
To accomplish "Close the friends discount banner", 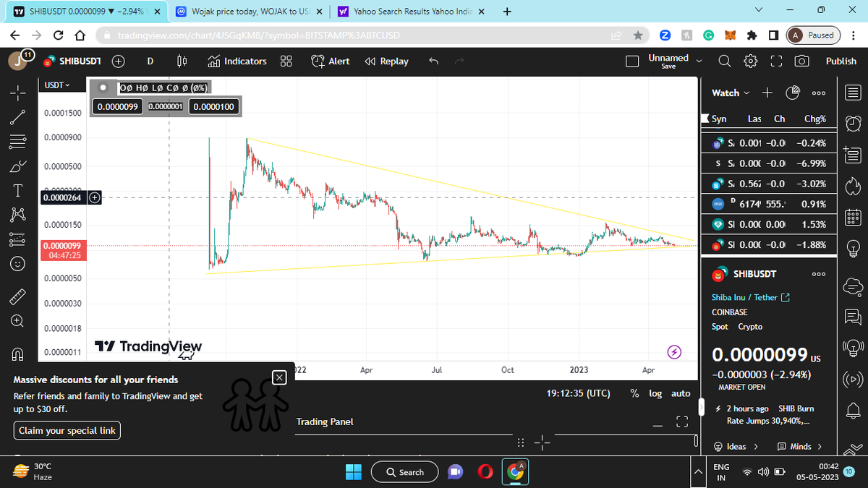I will pyautogui.click(x=280, y=377).
